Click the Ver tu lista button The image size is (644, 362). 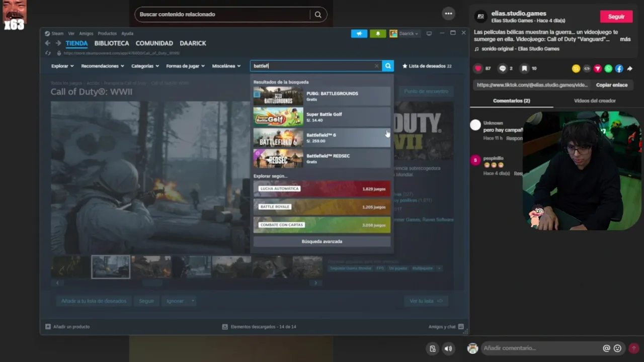pyautogui.click(x=426, y=301)
